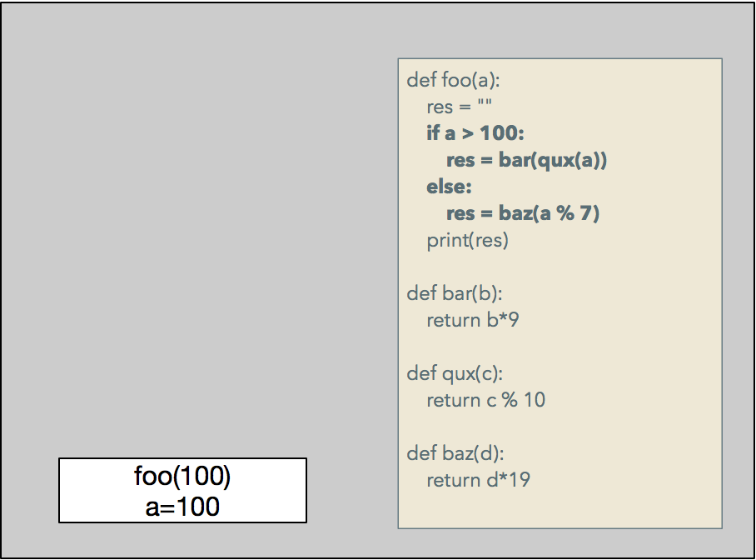This screenshot has height=560, width=756.
Task: Click the res = "" assignment line
Action: coord(460,107)
